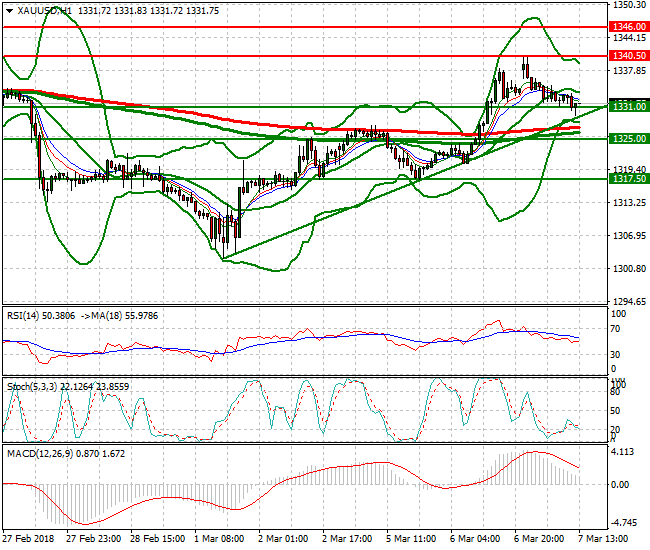Screen dimensions: 650x550
Task: Click the 1294.65 value on price scale
Action: tap(626, 301)
